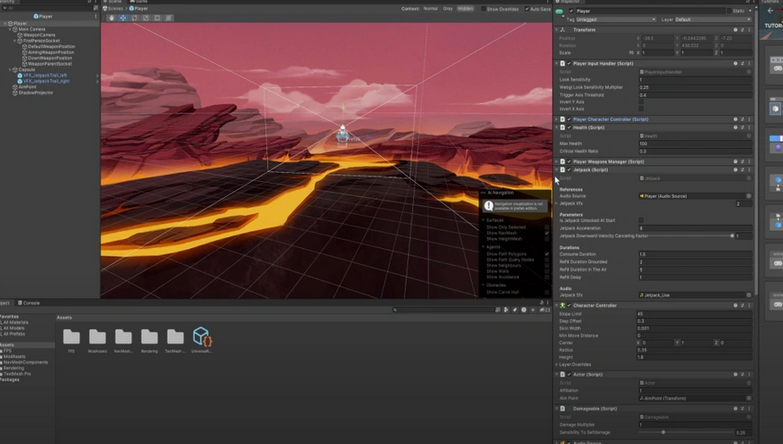Select the Scale tool in scene toolbar
This screenshot has width=783, height=444.
[x=146, y=18]
